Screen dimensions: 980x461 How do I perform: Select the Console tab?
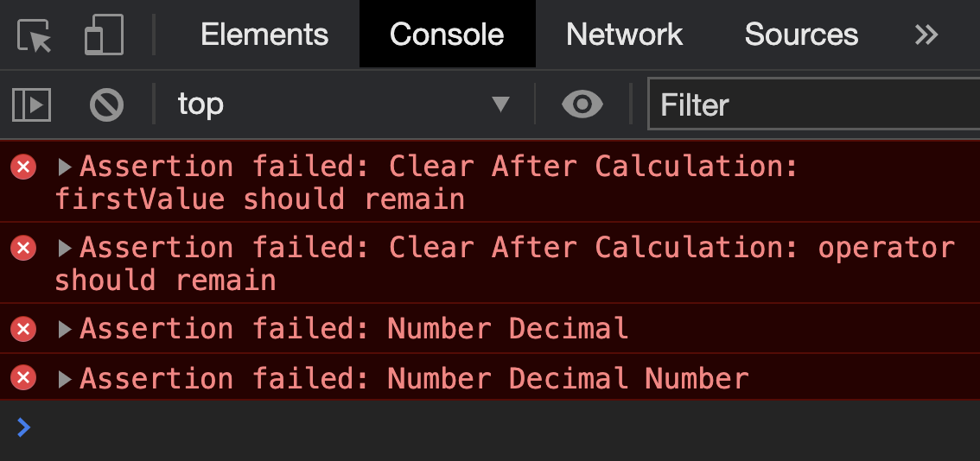pyautogui.click(x=447, y=35)
